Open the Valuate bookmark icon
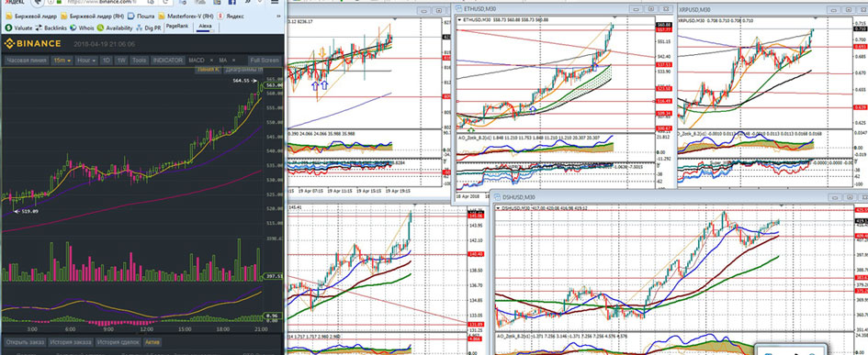 [8, 28]
